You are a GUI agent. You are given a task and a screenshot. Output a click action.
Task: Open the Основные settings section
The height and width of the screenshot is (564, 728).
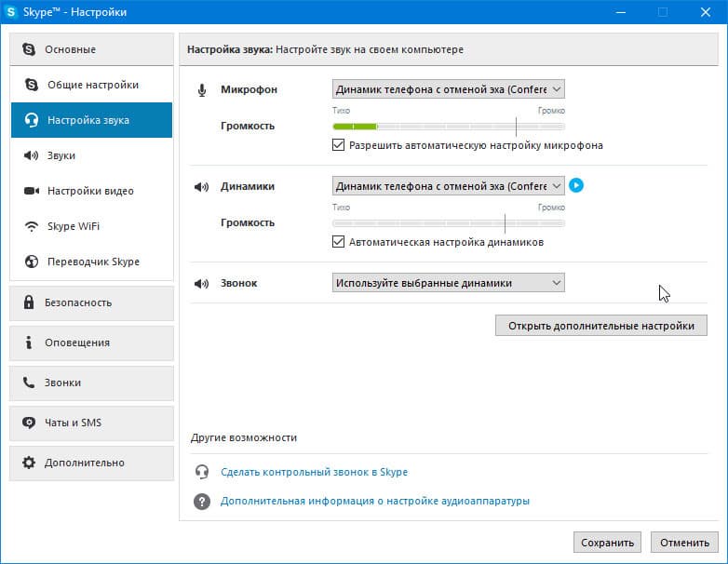click(x=91, y=49)
